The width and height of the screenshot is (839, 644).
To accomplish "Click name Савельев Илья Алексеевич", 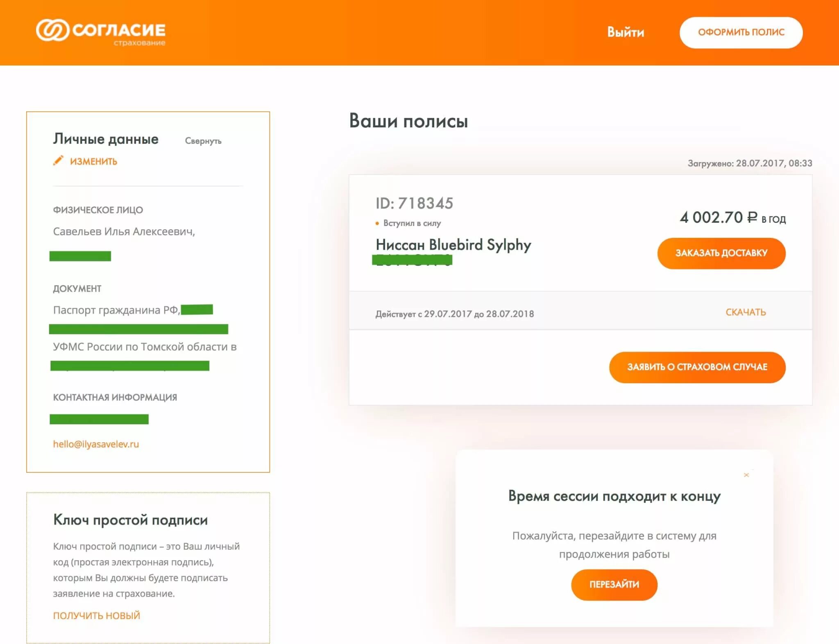I will pos(124,232).
